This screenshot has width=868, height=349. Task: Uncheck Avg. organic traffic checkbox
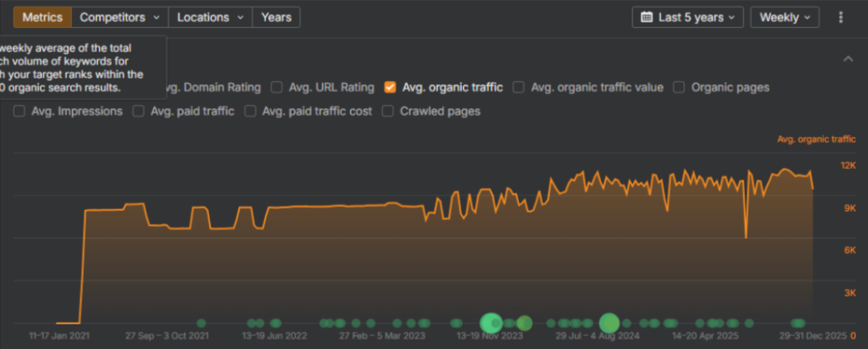pyautogui.click(x=391, y=86)
